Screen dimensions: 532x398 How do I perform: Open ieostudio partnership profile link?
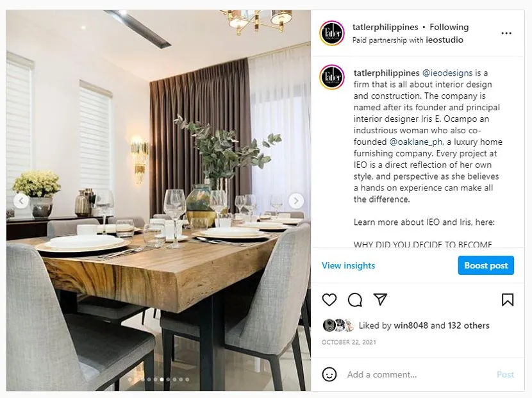click(x=444, y=40)
